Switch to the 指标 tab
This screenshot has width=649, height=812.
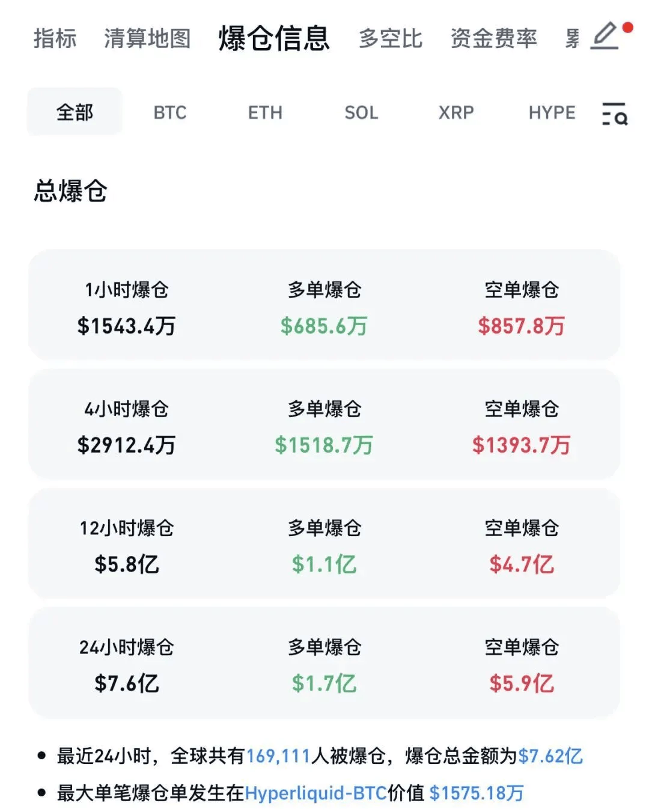[x=55, y=38]
